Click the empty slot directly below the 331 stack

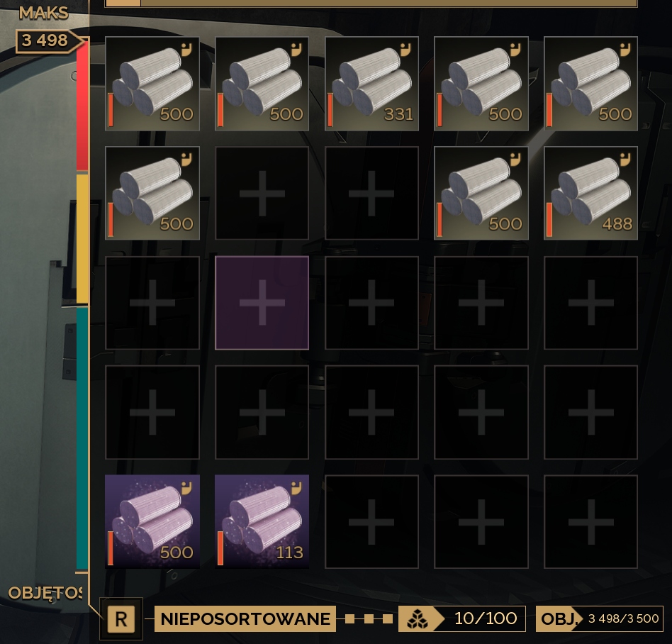(x=371, y=193)
